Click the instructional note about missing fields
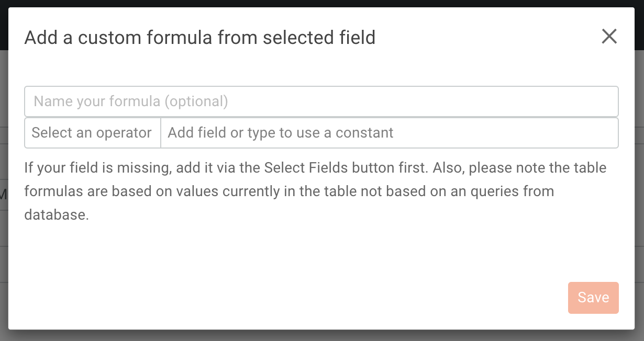 click(315, 191)
